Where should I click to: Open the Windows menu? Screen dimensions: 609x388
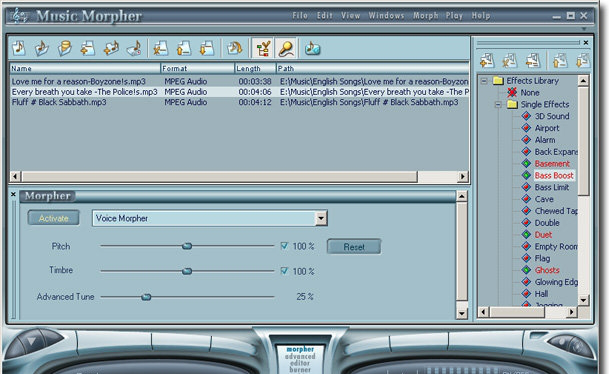[386, 16]
